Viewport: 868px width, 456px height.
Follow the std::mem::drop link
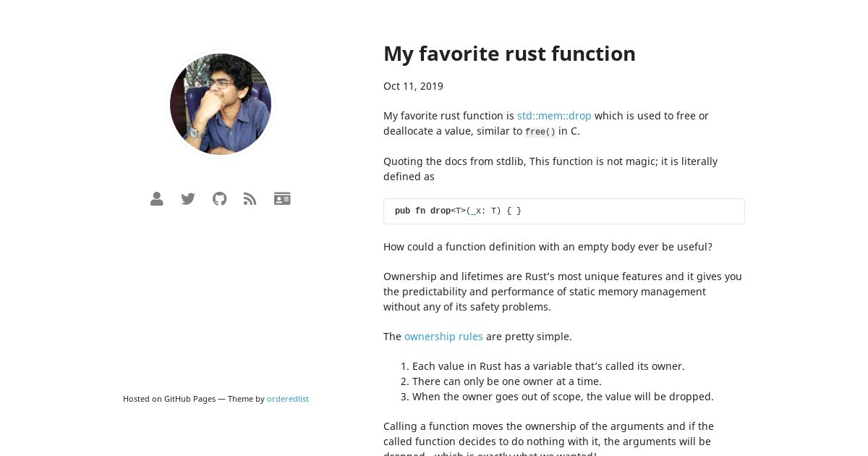coord(554,116)
